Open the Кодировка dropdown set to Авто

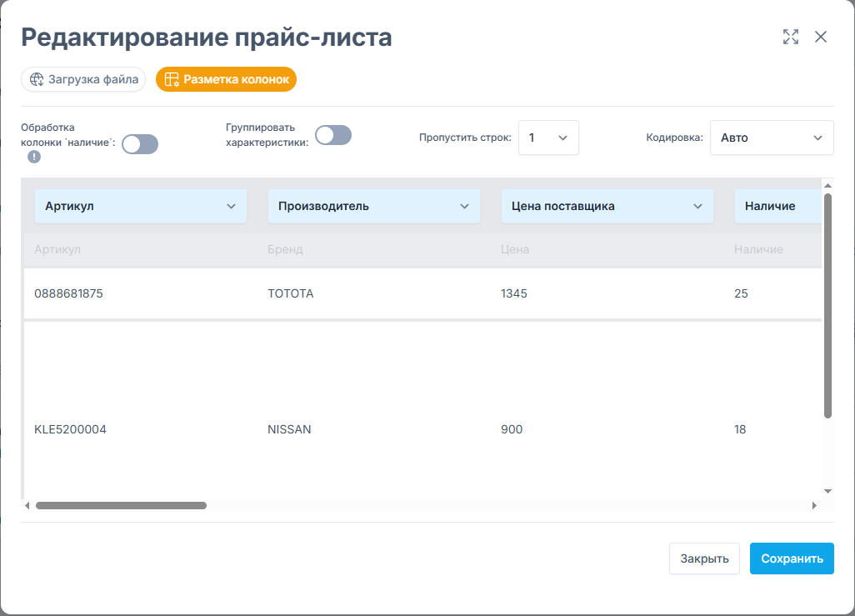(x=771, y=138)
